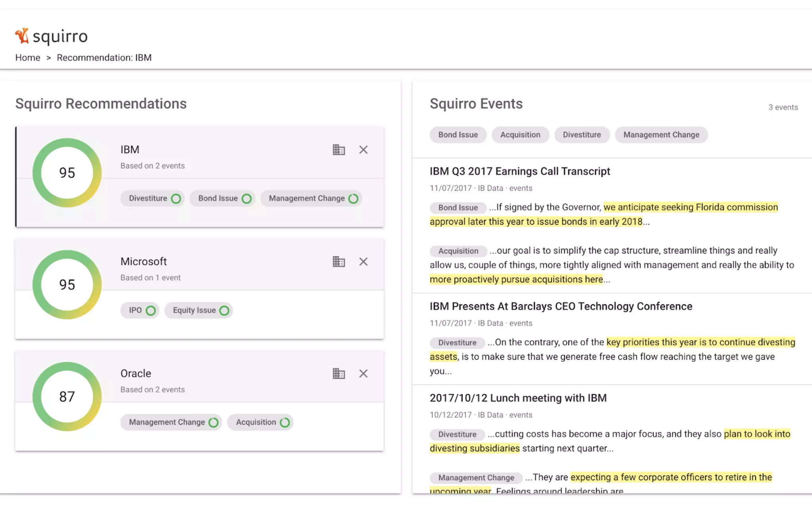Click the Squirro squirrel logo

tap(22, 36)
